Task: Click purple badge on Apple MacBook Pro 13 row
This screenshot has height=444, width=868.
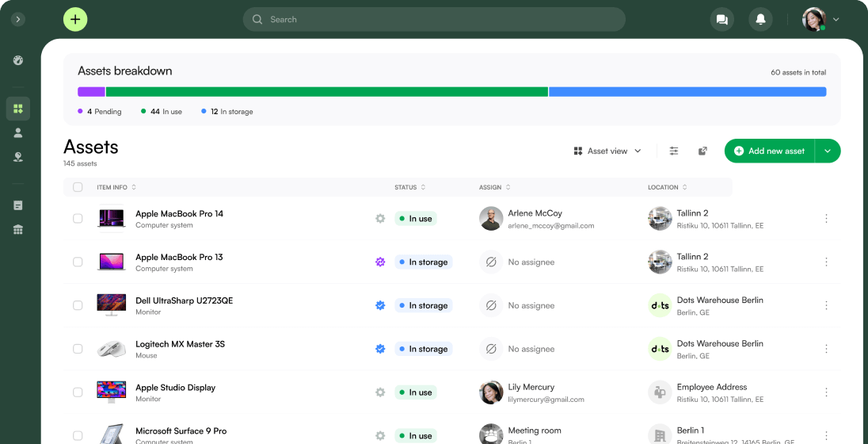Action: coord(380,262)
